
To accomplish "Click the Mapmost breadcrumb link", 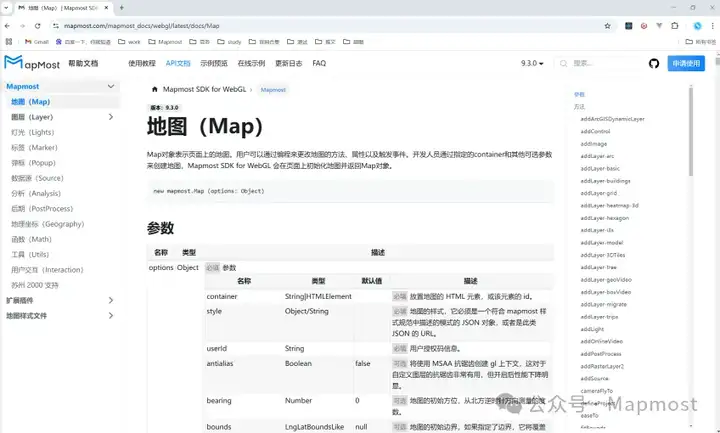I will (x=273, y=90).
